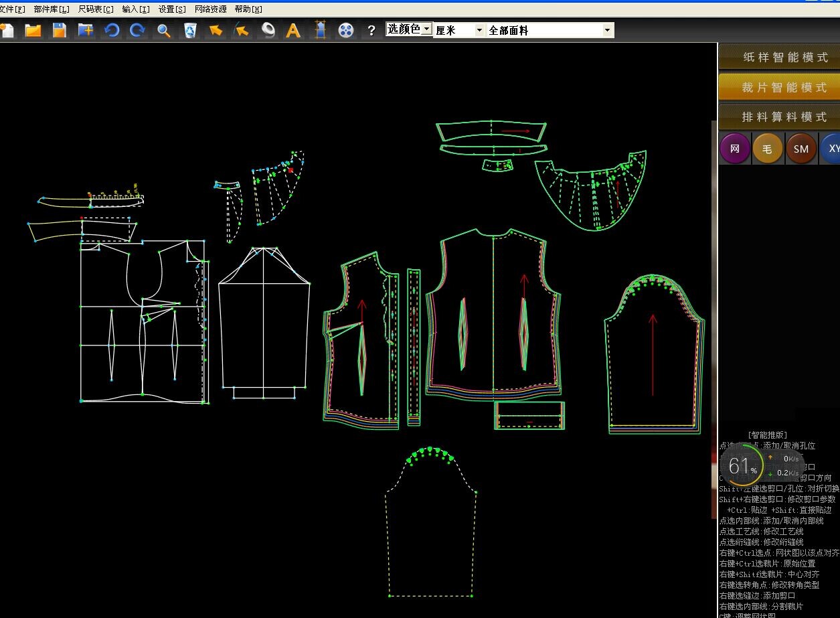
Task: Select the orange letter A text tool
Action: (x=293, y=30)
